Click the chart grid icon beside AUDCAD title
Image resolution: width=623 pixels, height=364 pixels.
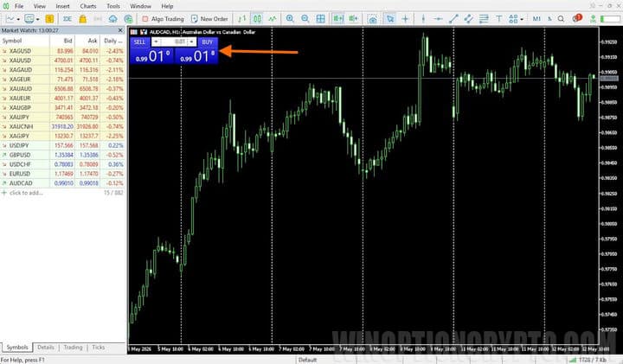coord(134,32)
